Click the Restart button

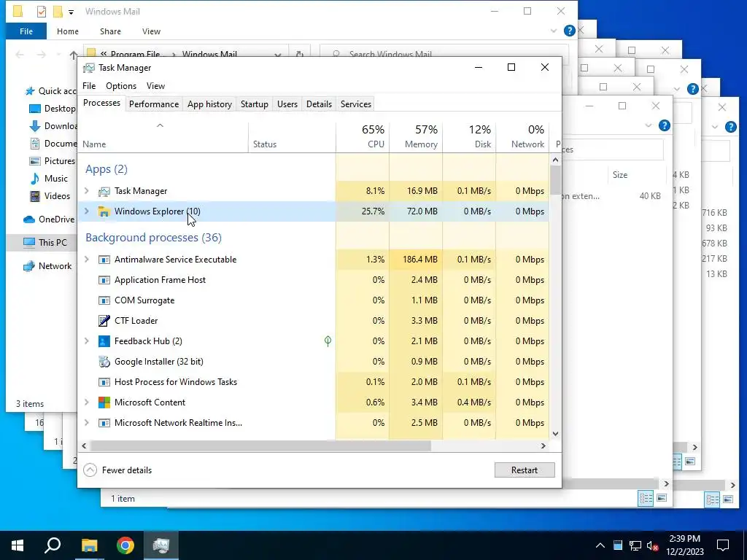pyautogui.click(x=525, y=470)
